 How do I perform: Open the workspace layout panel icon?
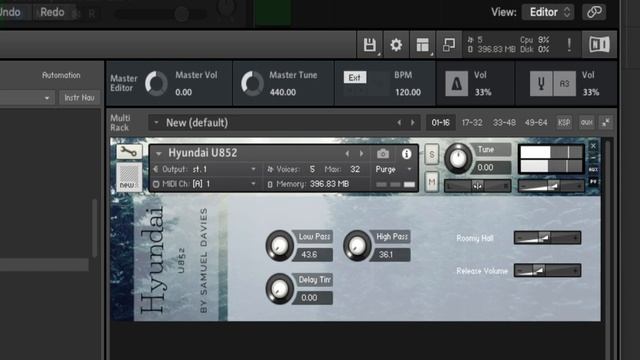click(x=422, y=44)
